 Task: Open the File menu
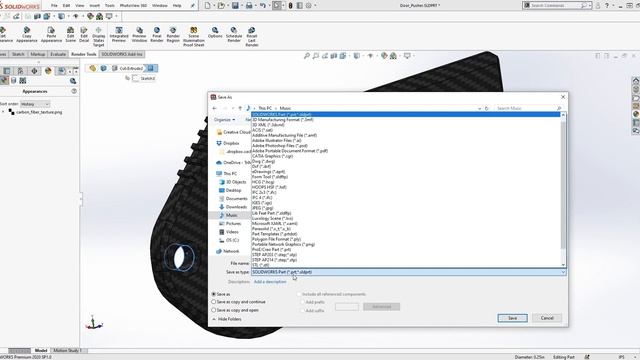coord(54,6)
